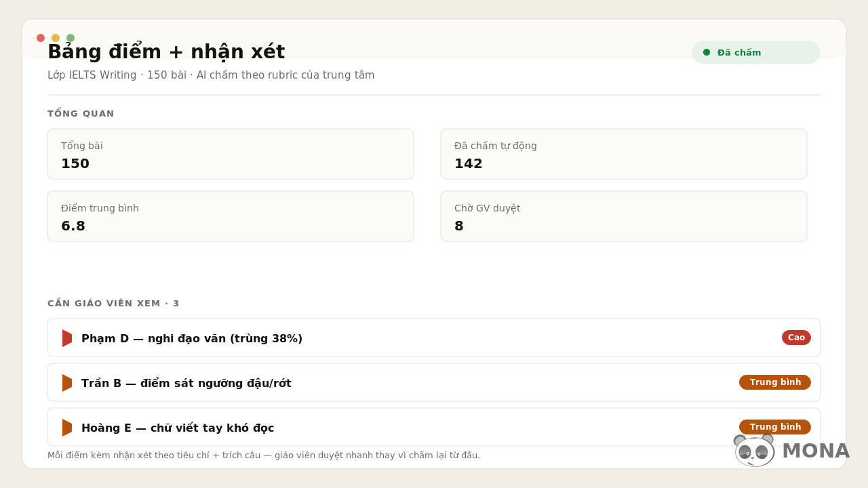The image size is (868, 488).
Task: Click the red flag icon beside Phạm D
Action: [x=67, y=338]
